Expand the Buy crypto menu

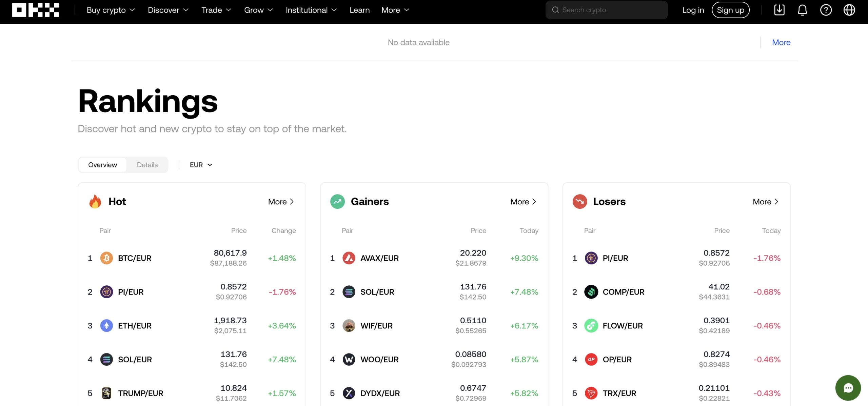(x=111, y=10)
